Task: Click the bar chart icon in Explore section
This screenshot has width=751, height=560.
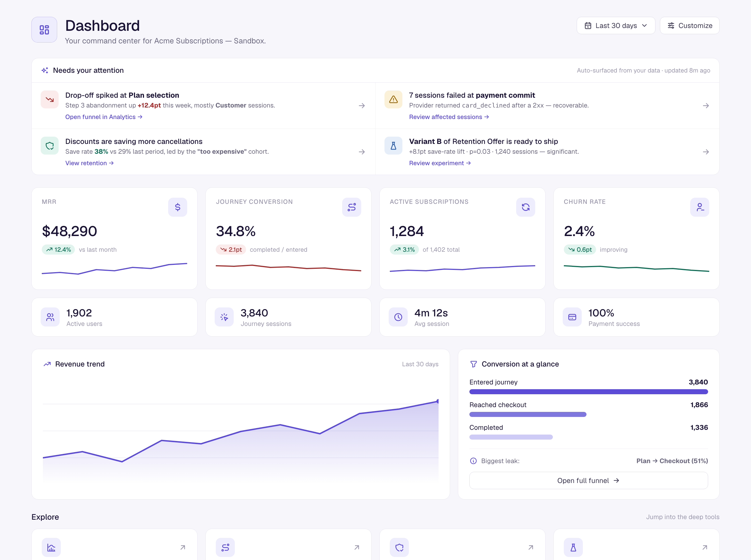Action: click(51, 547)
